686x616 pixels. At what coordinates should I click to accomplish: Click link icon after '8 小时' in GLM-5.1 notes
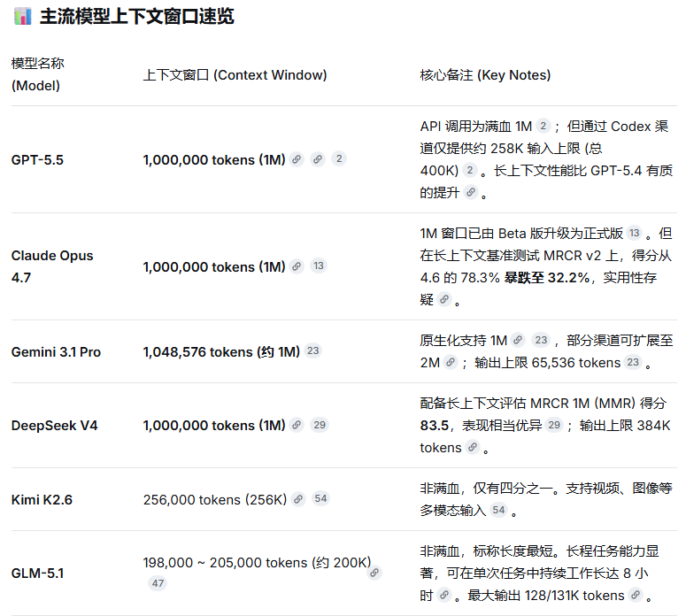444,595
